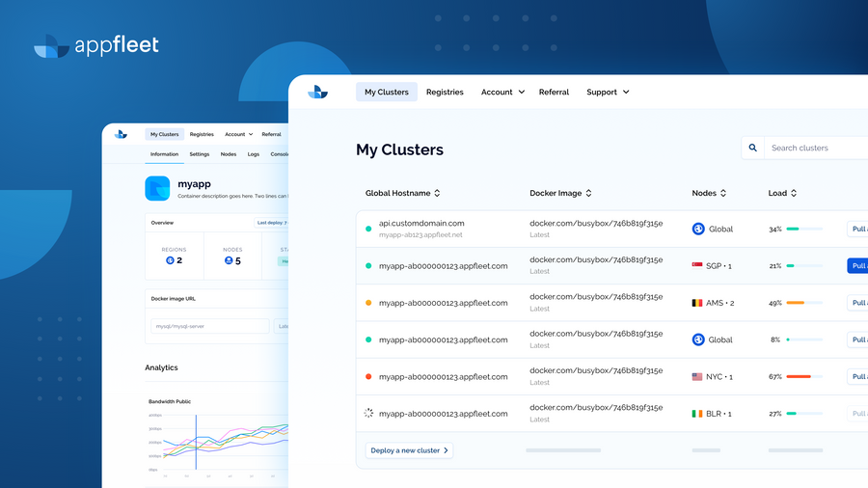Click the appfleet sailboat logo in main navbar
Viewport: 868px width, 488px height.
coord(317,92)
